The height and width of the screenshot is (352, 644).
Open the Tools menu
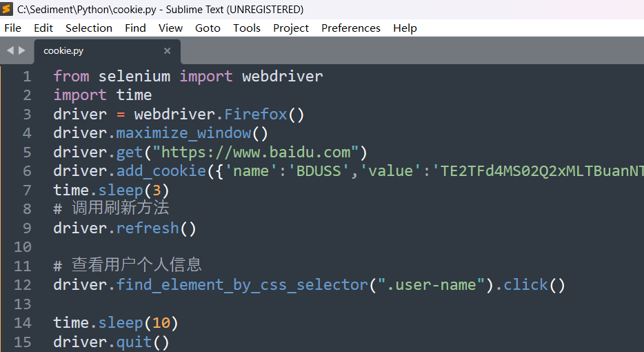(x=247, y=28)
